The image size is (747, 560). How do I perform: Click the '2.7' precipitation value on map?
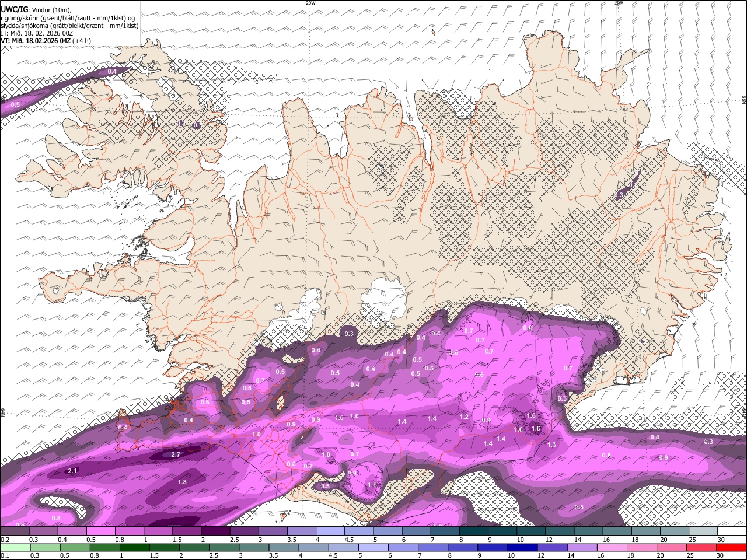pyautogui.click(x=175, y=454)
